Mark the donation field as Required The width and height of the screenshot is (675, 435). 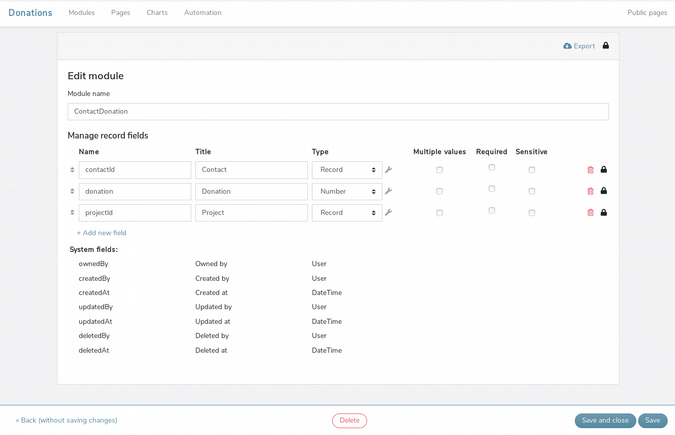pos(491,189)
